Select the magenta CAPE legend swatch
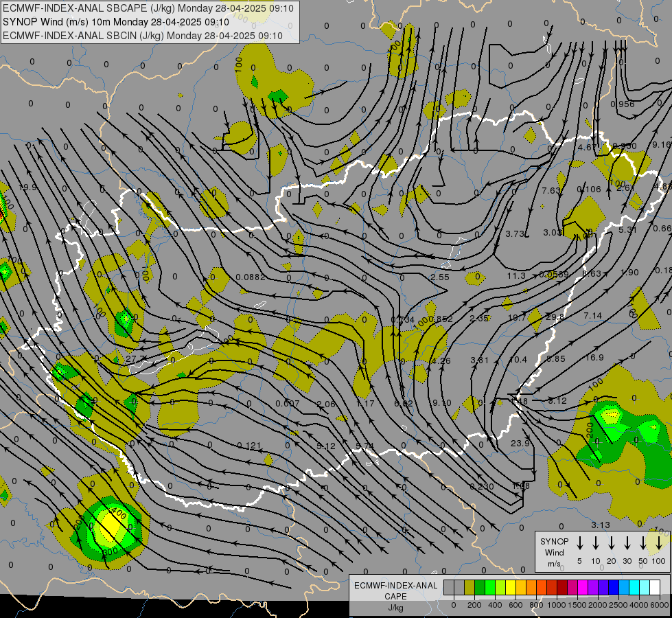This screenshot has width=672, height=618. point(583,588)
